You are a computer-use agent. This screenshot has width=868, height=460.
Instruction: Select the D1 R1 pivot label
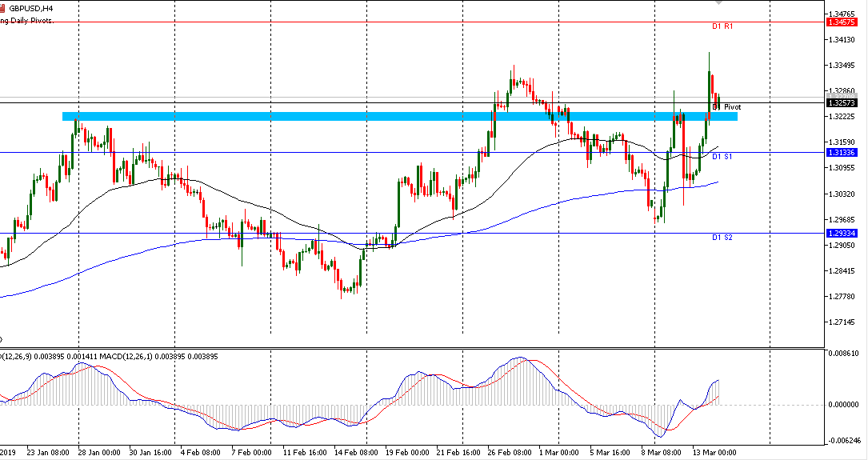(723, 27)
